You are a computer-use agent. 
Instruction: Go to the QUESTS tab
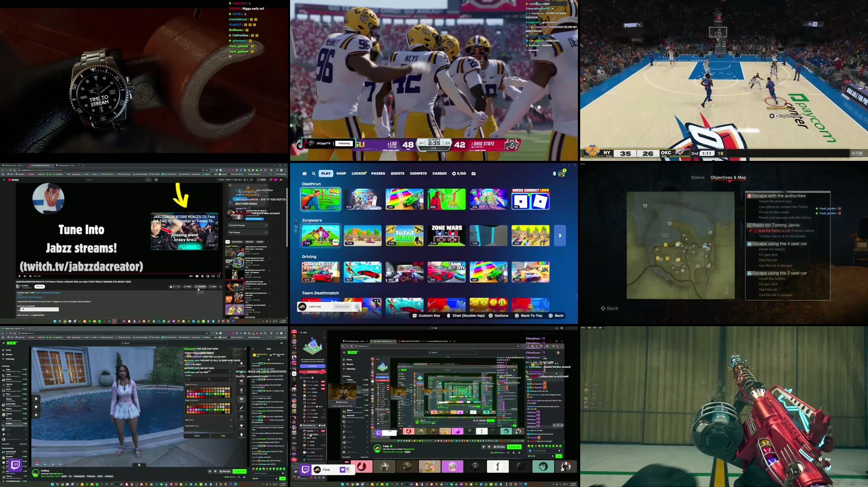(398, 174)
